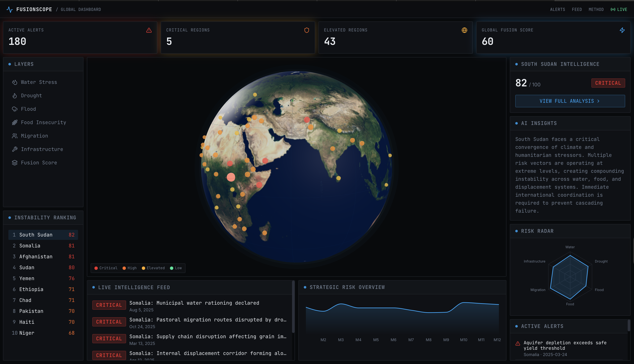Click the Infrastructure wrench icon
Viewport: 634px width, 364px height.
tap(15, 149)
